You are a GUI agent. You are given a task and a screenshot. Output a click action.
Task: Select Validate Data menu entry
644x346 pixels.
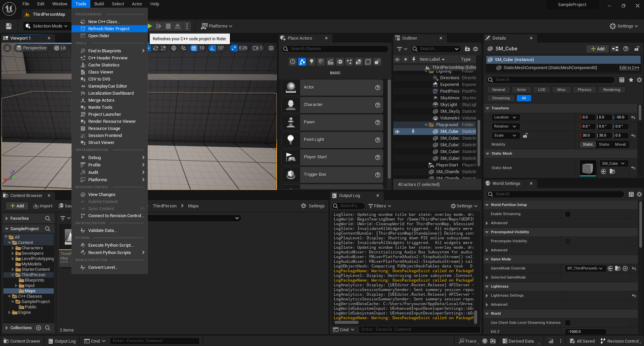click(110, 231)
